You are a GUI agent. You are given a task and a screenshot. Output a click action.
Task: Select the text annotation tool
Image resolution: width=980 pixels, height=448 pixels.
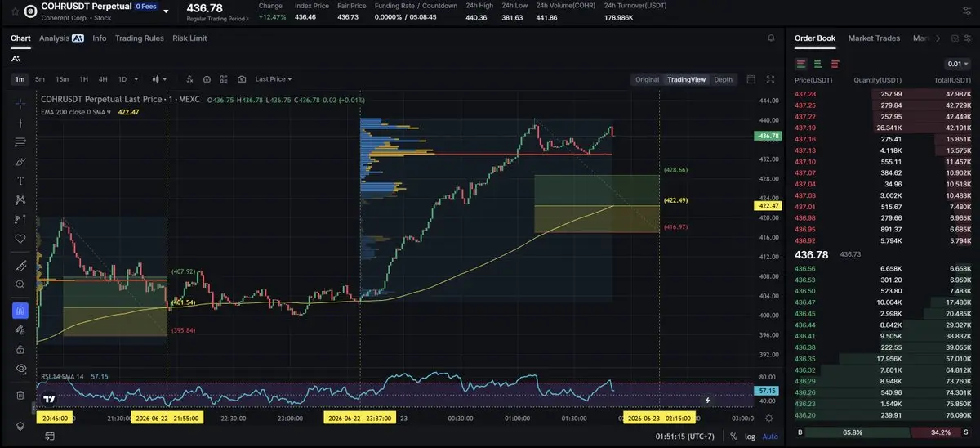pyautogui.click(x=20, y=181)
